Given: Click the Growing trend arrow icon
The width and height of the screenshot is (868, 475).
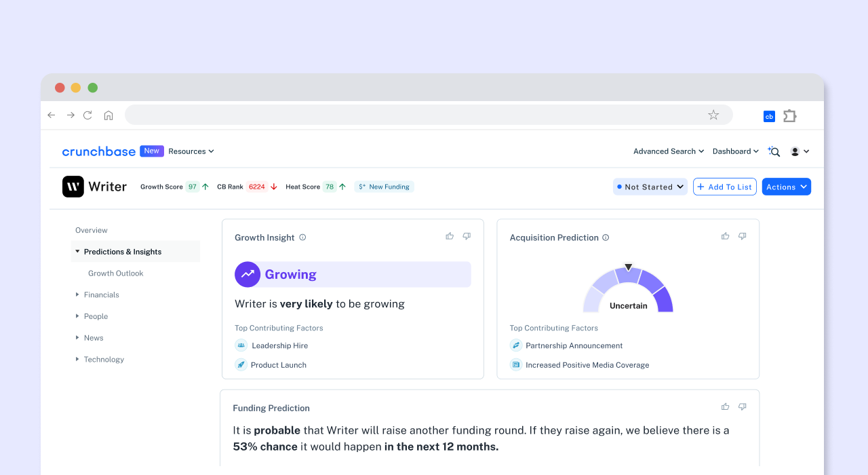Looking at the screenshot, I should 248,274.
